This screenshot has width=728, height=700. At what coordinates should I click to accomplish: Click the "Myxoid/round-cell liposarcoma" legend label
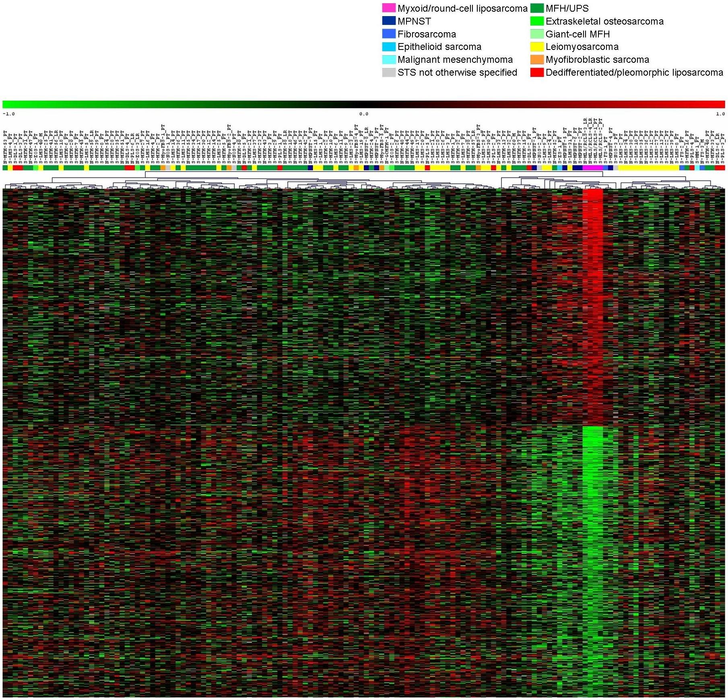(462, 8)
